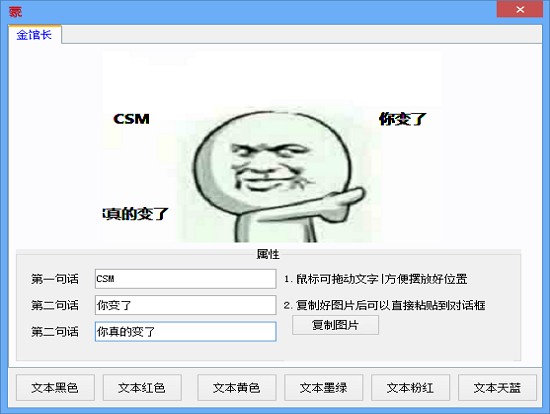Screen dimensions: 550x414
Task: Click the input field containing 你变了
Action: pyautogui.click(x=185, y=305)
